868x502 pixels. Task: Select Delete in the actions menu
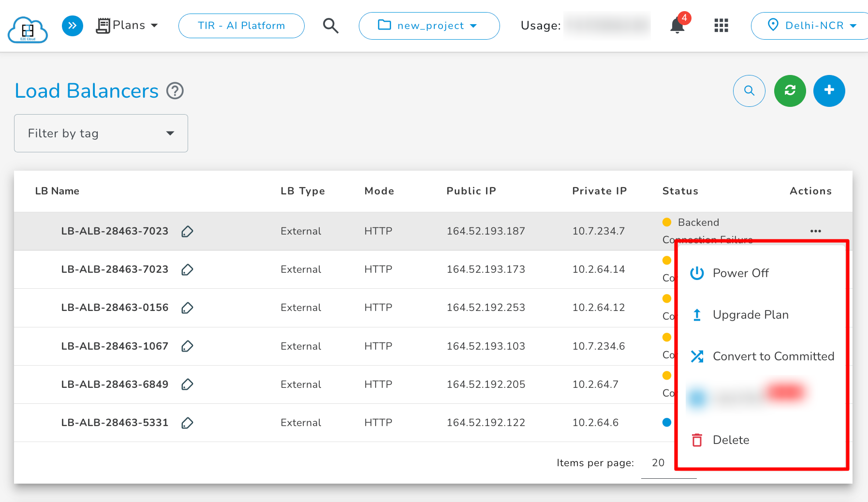click(731, 440)
